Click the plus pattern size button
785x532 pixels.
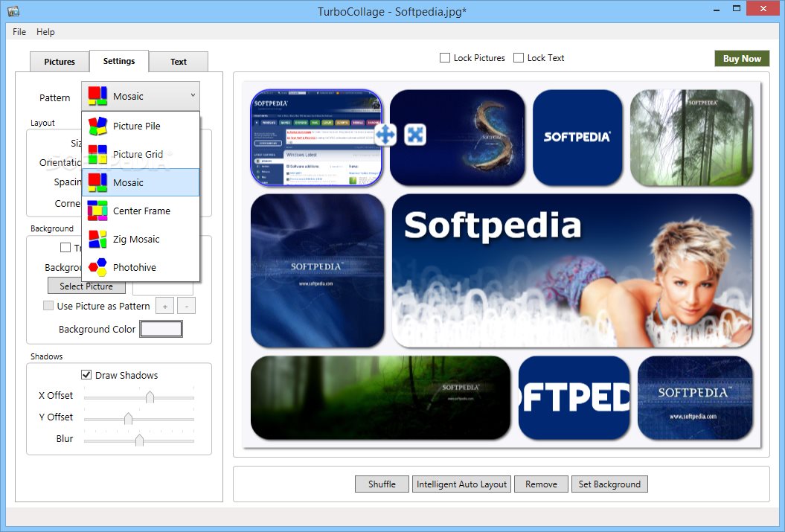164,306
